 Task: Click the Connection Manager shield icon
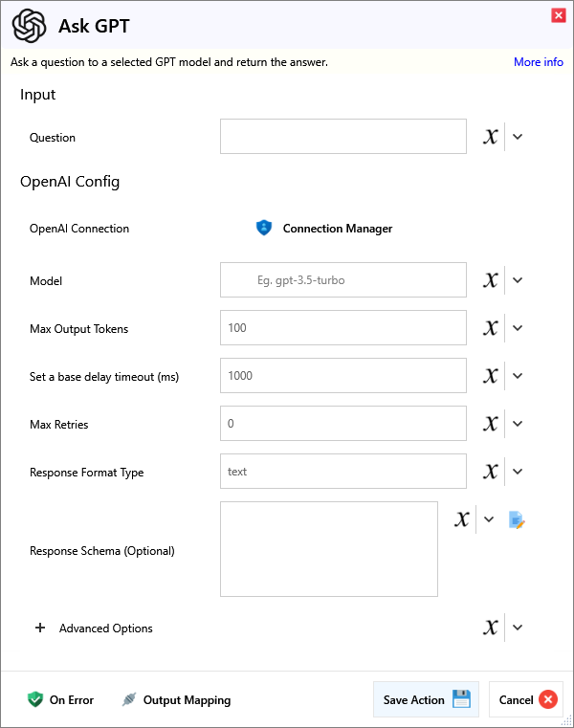tap(264, 229)
